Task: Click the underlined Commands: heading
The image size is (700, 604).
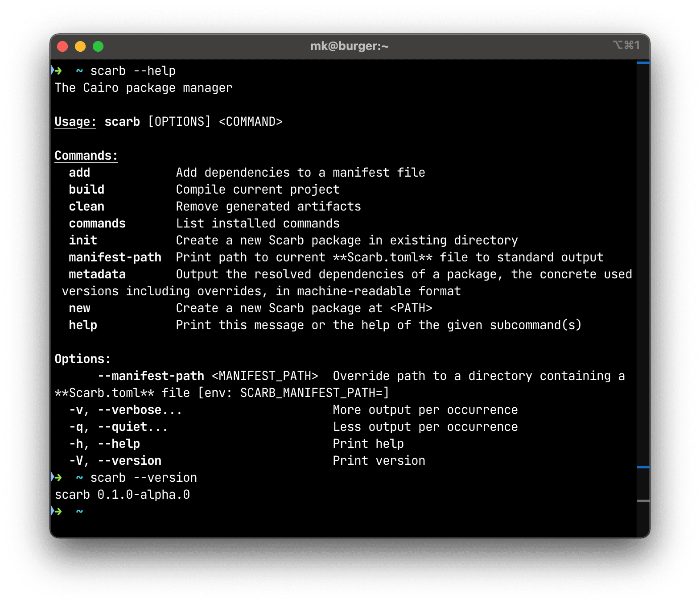Action: coord(86,156)
